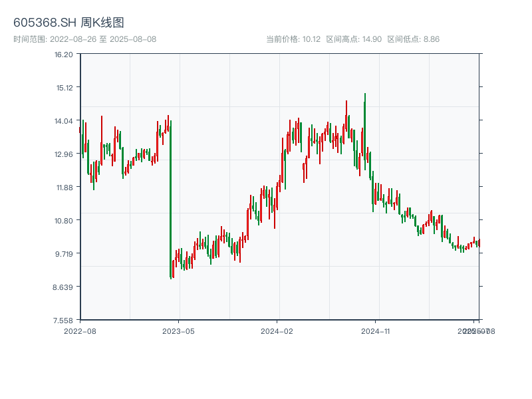Click the x-axis label 2024-11

(x=375, y=331)
